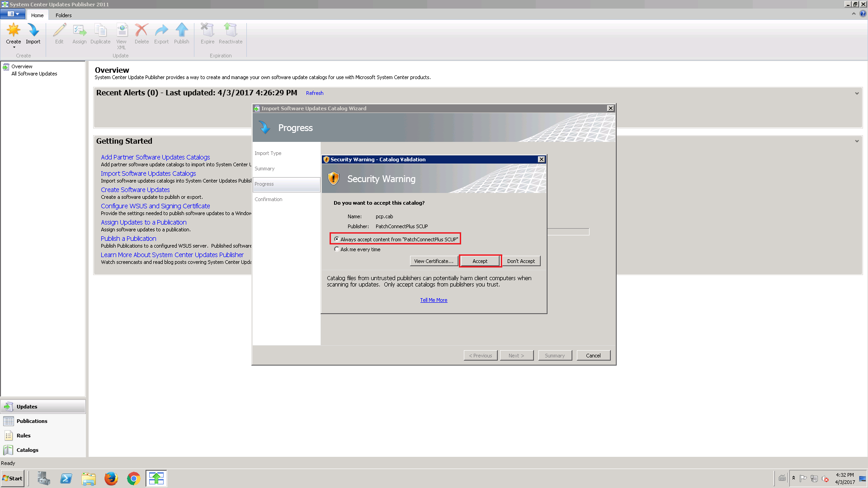Click Tell Me More hyperlink

coord(434,300)
